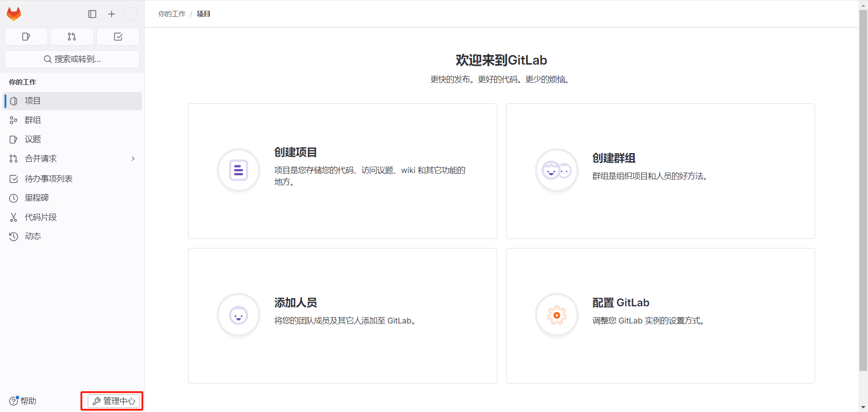Click the 群组 sidebar icon
This screenshot has height=412, width=868.
pyautogui.click(x=14, y=120)
